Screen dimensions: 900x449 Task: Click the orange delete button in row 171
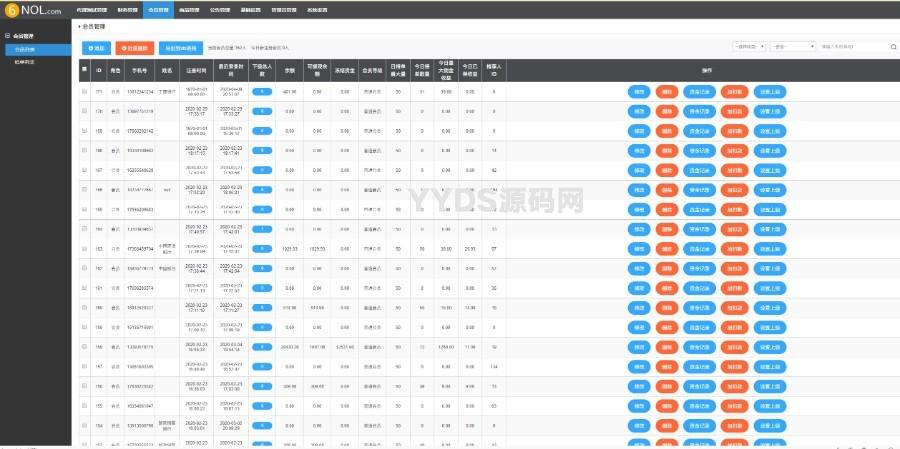(667, 92)
